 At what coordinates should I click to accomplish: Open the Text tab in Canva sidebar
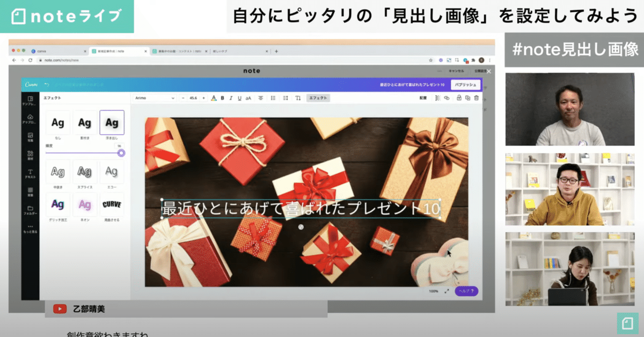31,174
